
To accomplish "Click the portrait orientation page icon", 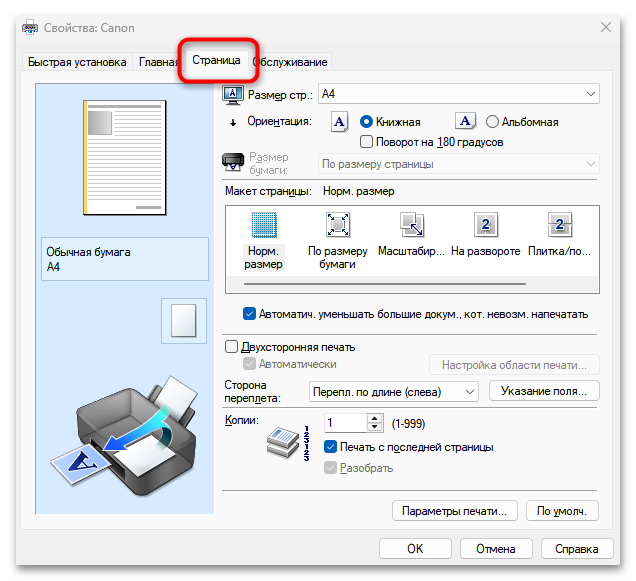I will 339,122.
